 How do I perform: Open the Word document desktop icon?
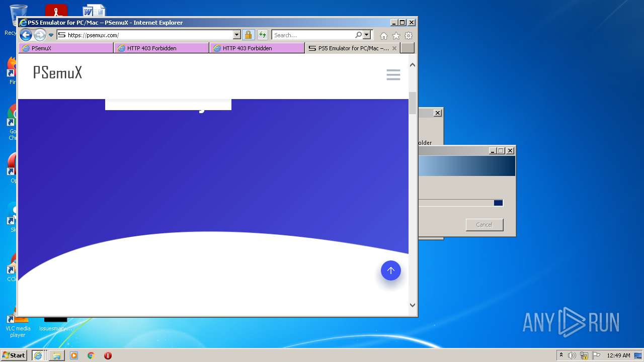coord(94,11)
